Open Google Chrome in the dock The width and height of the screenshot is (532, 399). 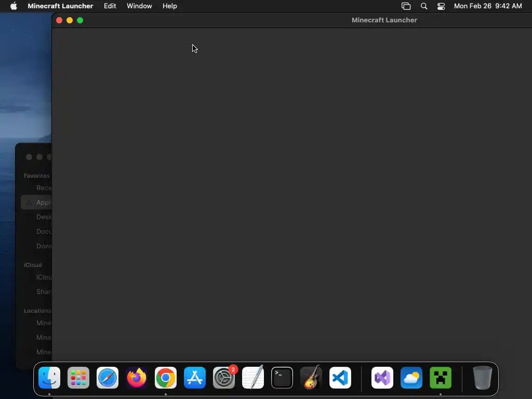(166, 378)
